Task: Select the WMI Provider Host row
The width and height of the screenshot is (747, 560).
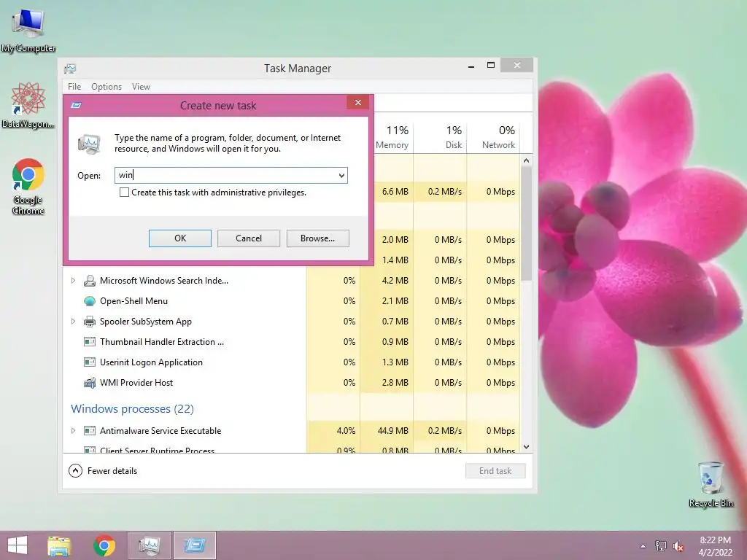Action: 292,383
